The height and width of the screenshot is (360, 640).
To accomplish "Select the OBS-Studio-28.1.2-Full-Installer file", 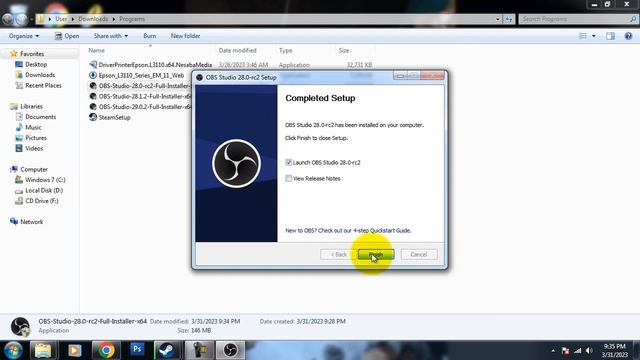I will 144,97.
